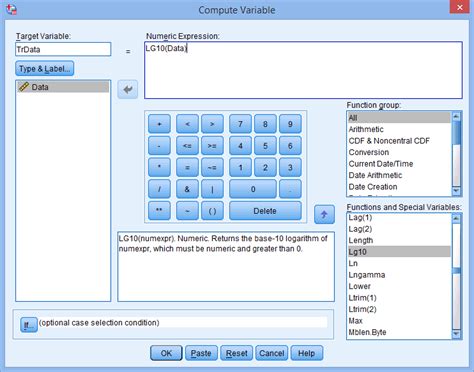Click keypad digit 8

click(x=265, y=124)
